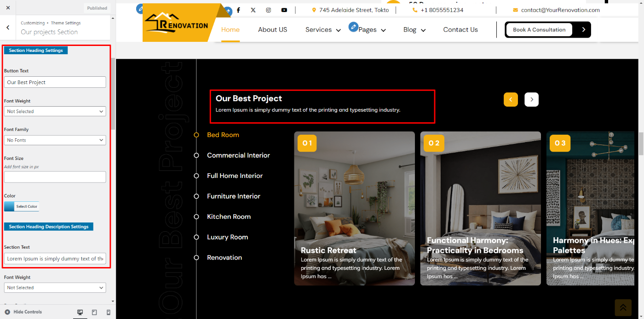Switch to tablet preview mode
This screenshot has width=644, height=319.
pos(94,312)
